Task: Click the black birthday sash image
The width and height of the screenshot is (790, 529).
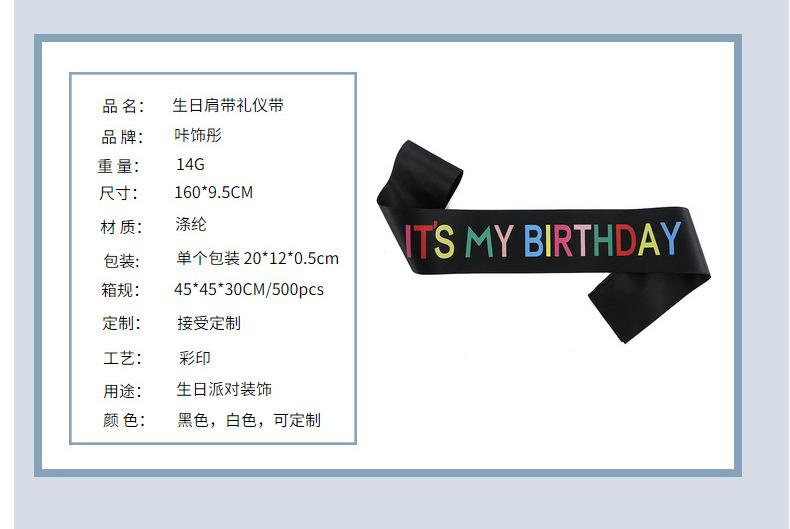Action: 544,242
